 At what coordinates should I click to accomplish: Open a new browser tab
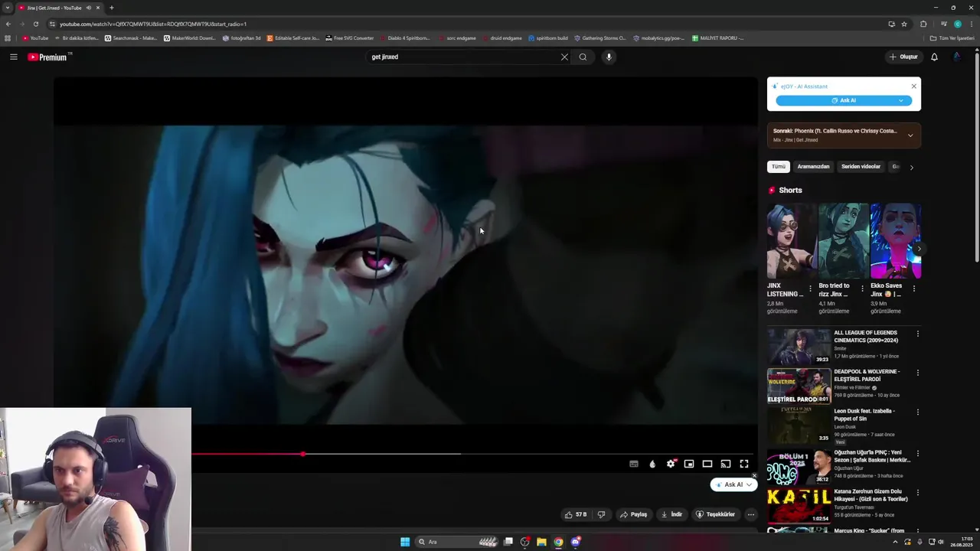[x=111, y=8]
